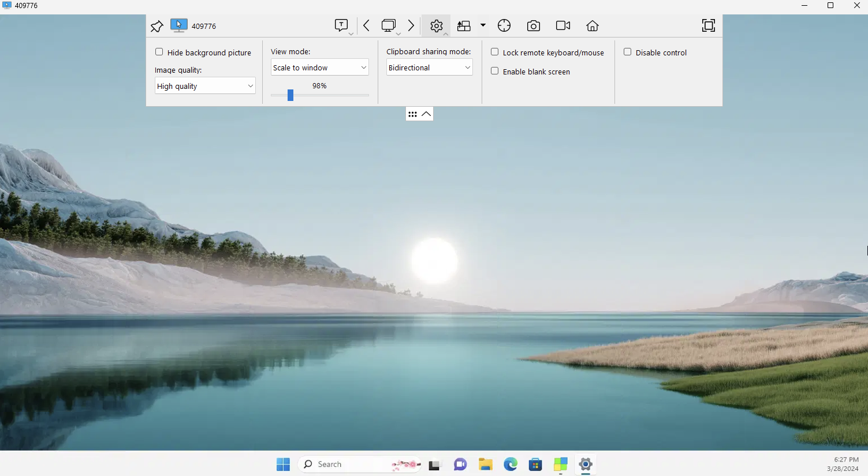Image resolution: width=868 pixels, height=476 pixels.
Task: Open File Explorer on remote taskbar
Action: click(x=486, y=464)
